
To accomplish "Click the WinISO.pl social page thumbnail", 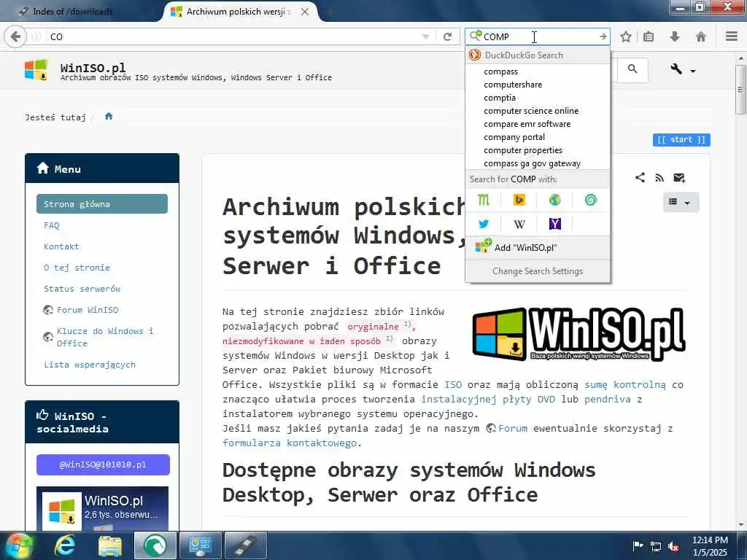I will (x=102, y=508).
